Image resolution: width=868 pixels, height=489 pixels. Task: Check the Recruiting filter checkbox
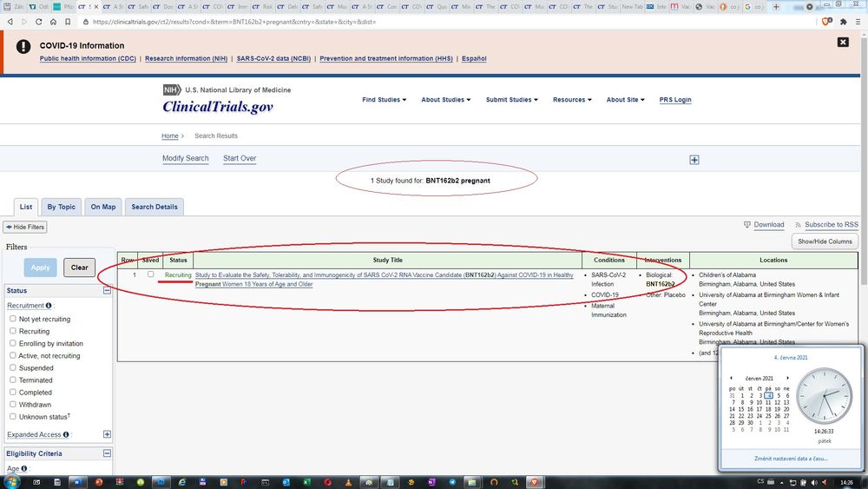pyautogui.click(x=13, y=331)
